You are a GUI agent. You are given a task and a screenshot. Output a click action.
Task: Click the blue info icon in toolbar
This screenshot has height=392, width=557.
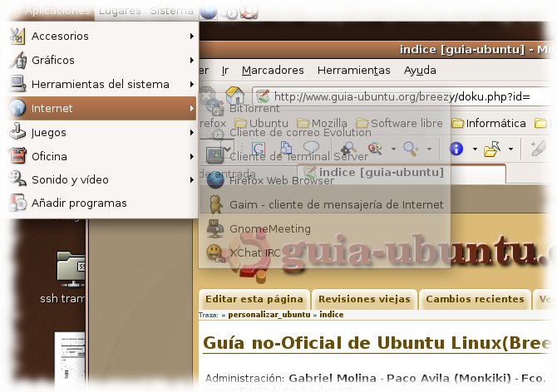(x=456, y=149)
